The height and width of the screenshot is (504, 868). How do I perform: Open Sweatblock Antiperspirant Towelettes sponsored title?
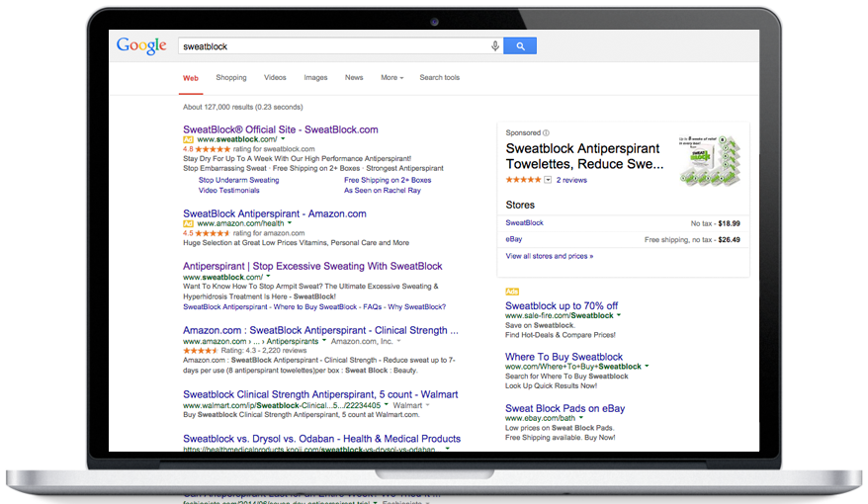[x=584, y=156]
